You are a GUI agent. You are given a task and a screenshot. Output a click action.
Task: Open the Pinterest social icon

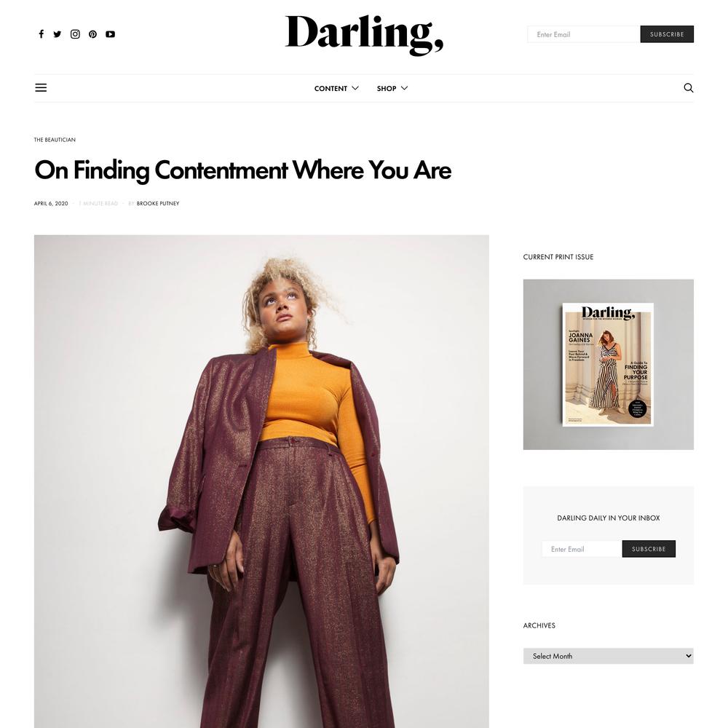[93, 34]
